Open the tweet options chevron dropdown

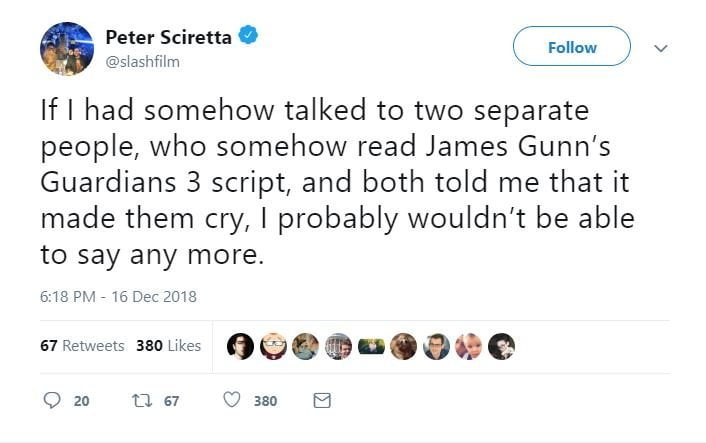pyautogui.click(x=659, y=46)
